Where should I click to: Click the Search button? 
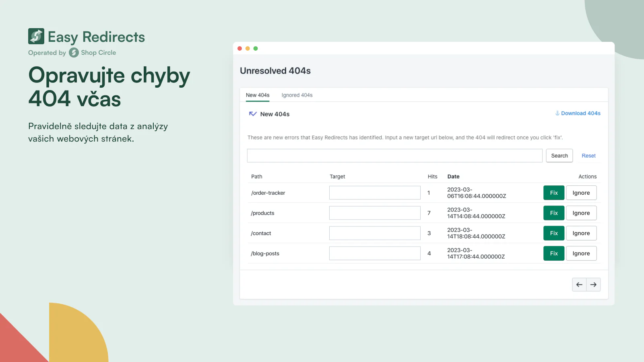[x=559, y=156]
